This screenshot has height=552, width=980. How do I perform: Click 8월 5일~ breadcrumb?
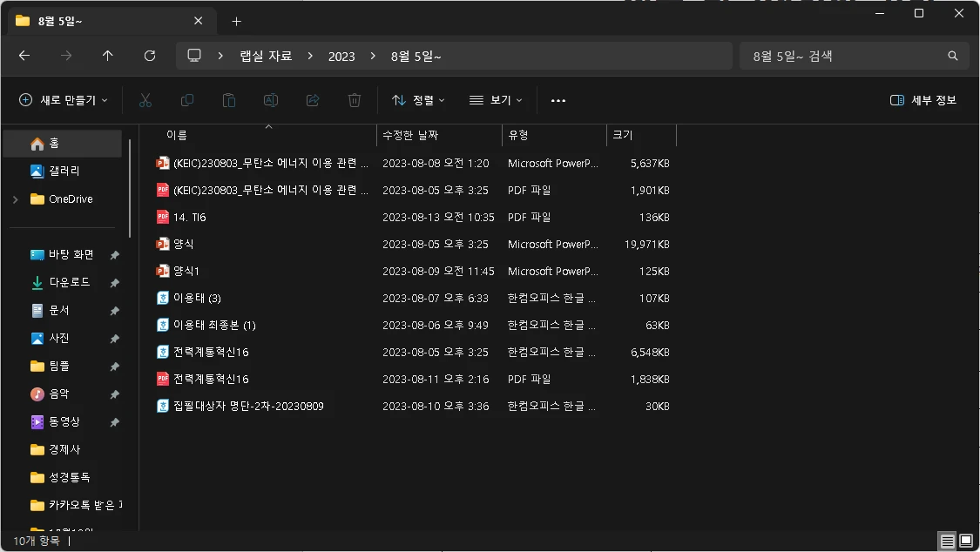pos(416,57)
